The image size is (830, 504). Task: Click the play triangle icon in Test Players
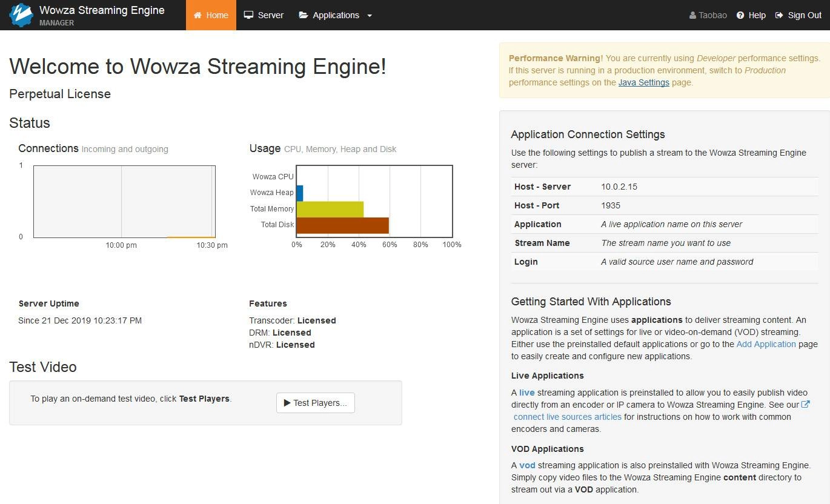tap(287, 403)
